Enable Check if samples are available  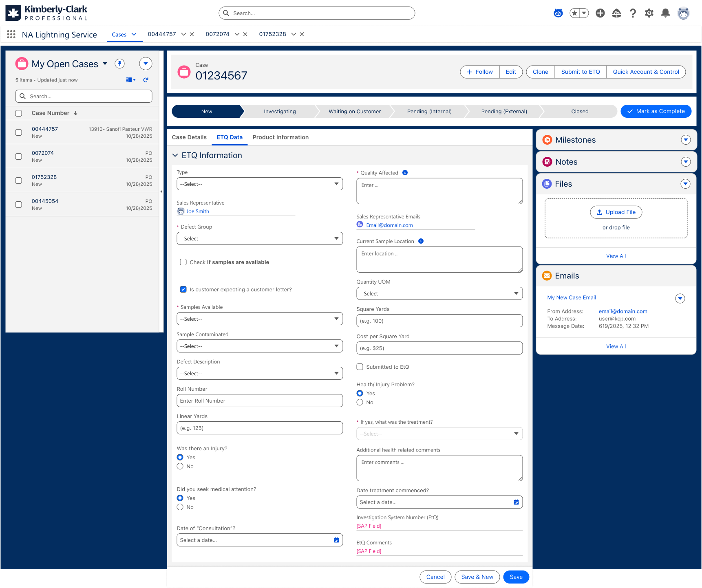[183, 262]
